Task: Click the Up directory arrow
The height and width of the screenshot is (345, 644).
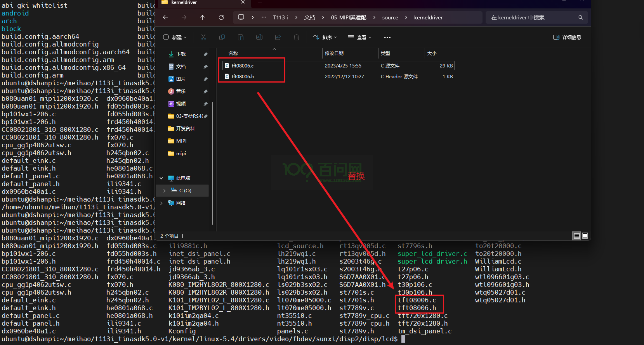Action: coord(202,17)
